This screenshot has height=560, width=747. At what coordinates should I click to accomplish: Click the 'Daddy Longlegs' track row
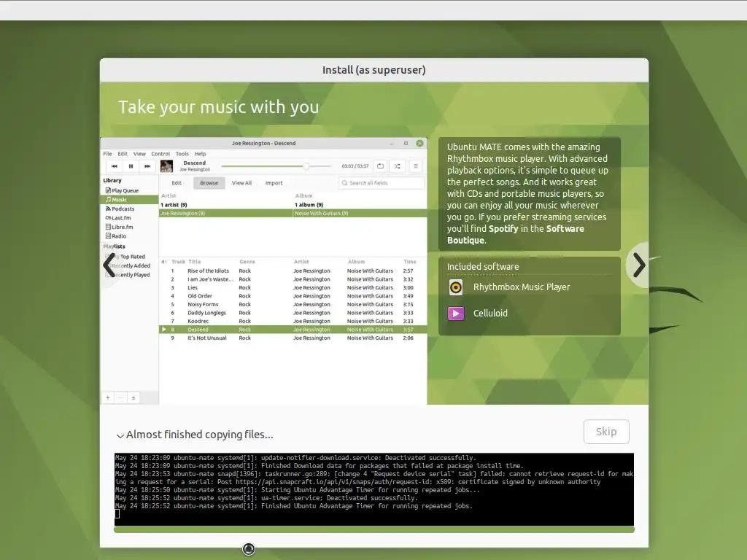293,313
